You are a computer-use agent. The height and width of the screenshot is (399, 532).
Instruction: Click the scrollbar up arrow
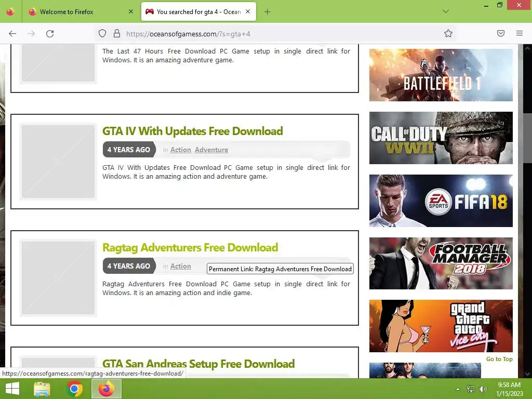point(527,48)
